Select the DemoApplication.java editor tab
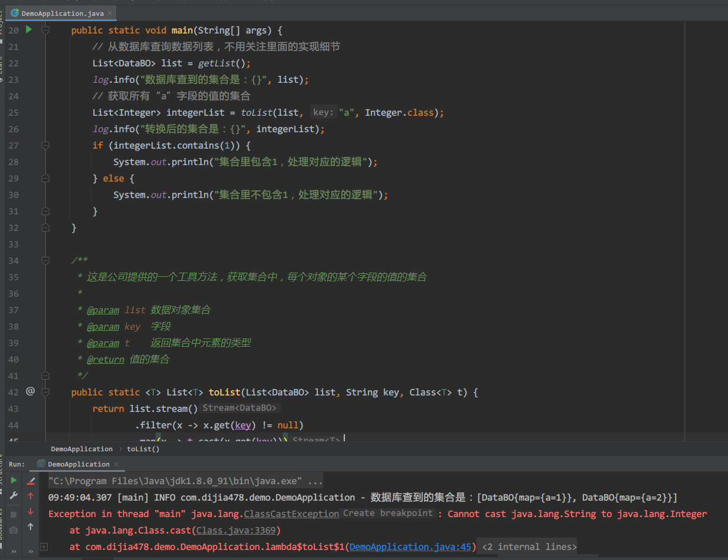The width and height of the screenshot is (728, 560). 62,13
